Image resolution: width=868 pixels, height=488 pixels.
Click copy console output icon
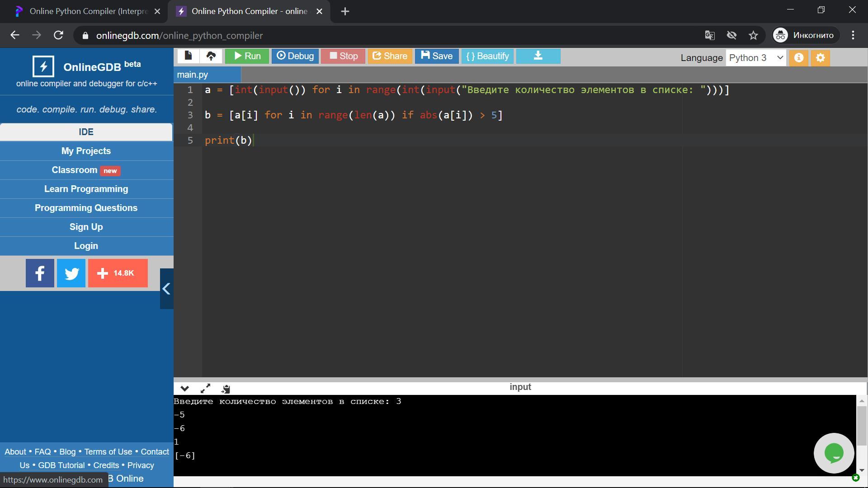[226, 389]
